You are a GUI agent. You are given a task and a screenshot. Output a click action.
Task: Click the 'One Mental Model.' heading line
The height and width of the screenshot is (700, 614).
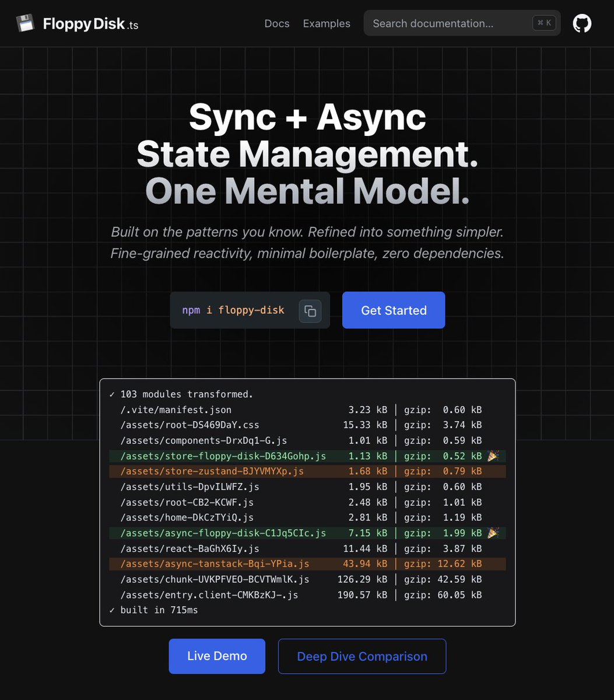(307, 191)
